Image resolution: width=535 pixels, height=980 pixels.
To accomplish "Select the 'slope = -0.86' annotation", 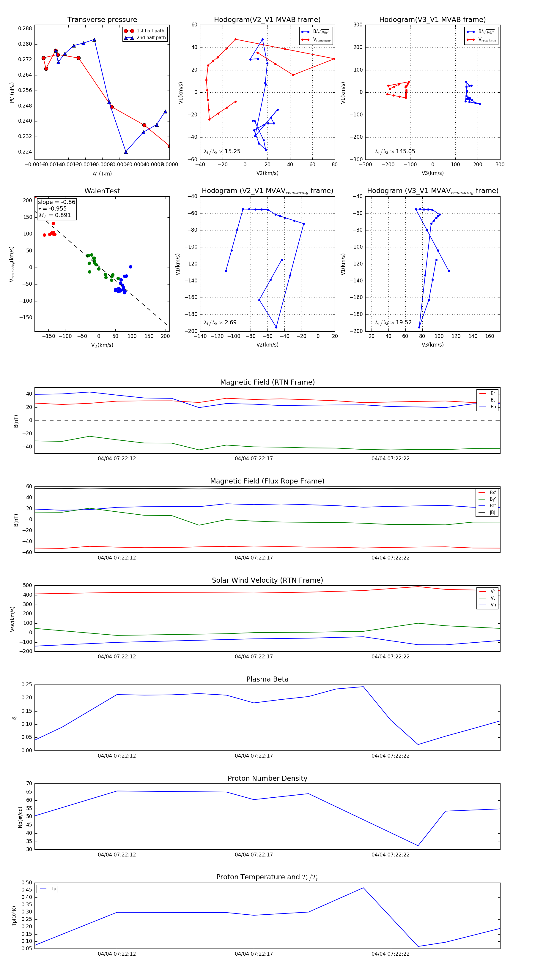I will (x=56, y=202).
